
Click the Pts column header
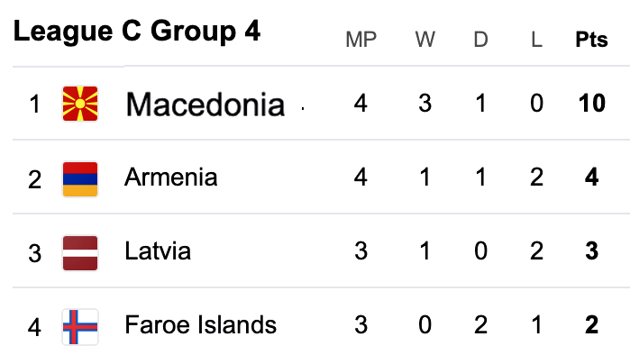[591, 41]
